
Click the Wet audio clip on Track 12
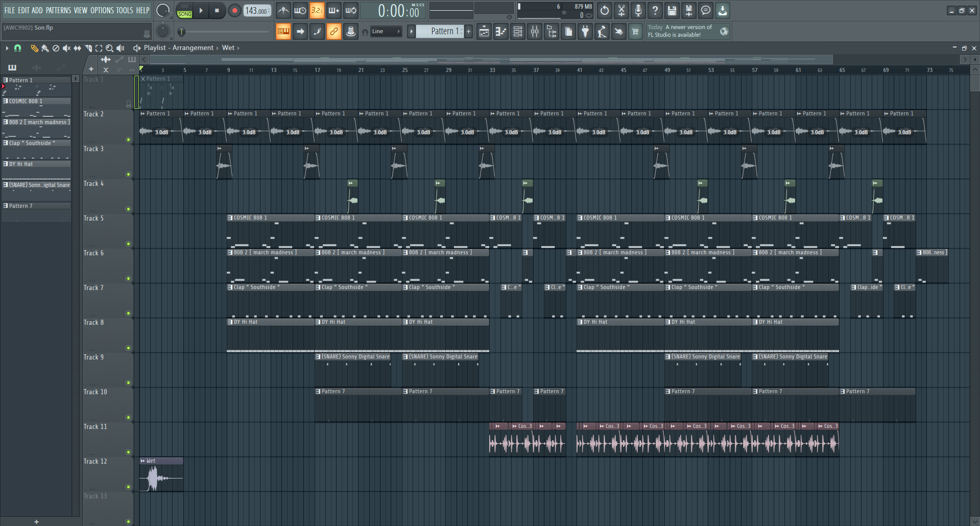[161, 474]
